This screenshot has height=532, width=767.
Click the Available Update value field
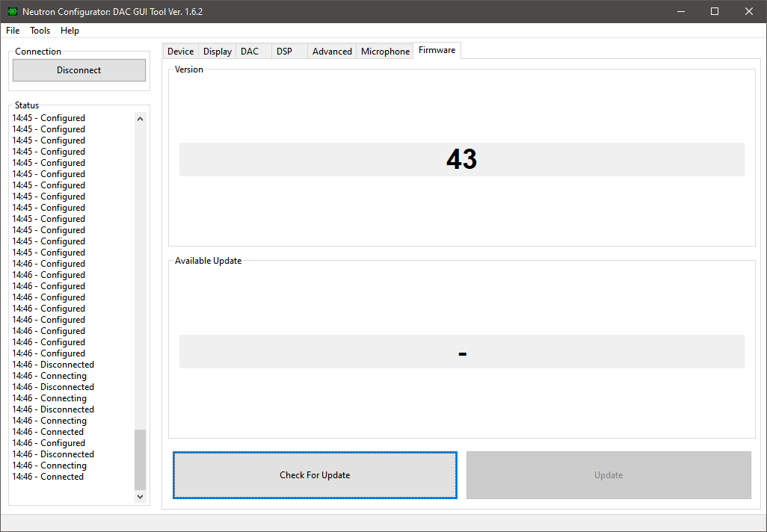[461, 351]
